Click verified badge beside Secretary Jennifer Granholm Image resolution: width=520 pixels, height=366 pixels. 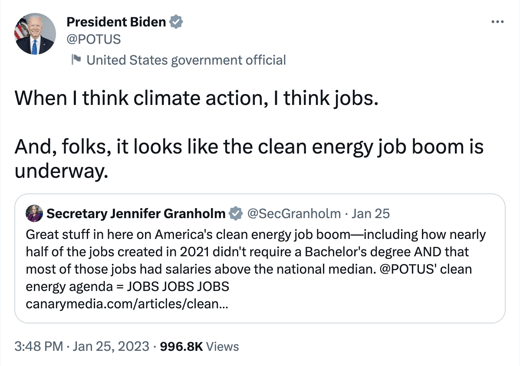click(x=236, y=213)
